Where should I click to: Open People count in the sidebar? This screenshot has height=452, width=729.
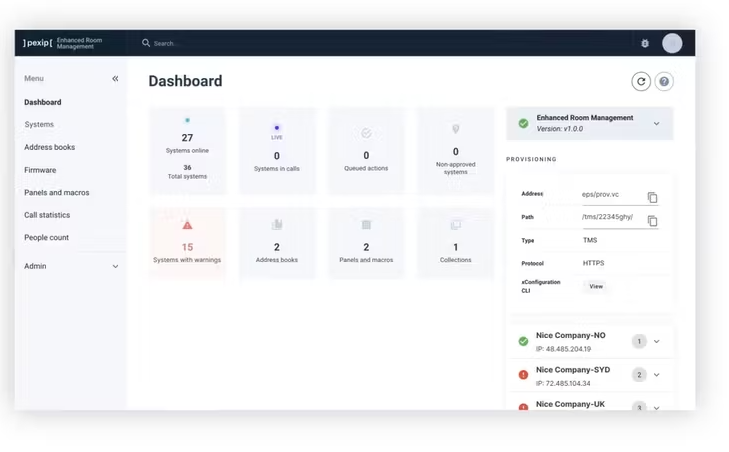point(46,238)
